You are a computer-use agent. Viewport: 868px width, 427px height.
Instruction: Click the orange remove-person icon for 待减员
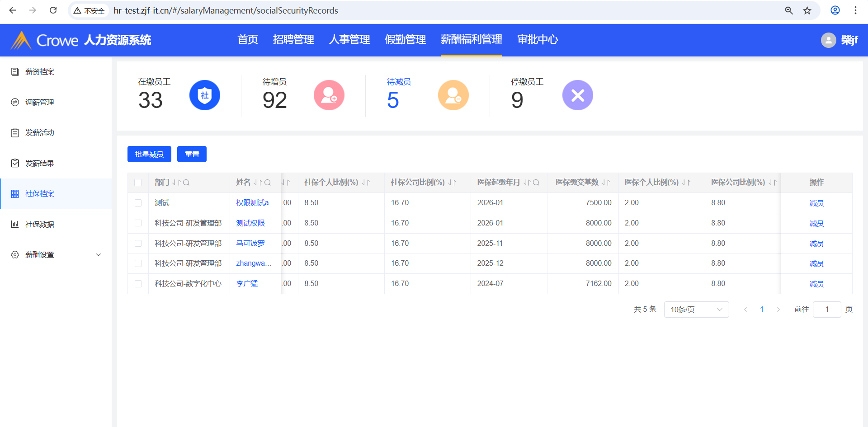pyautogui.click(x=453, y=95)
